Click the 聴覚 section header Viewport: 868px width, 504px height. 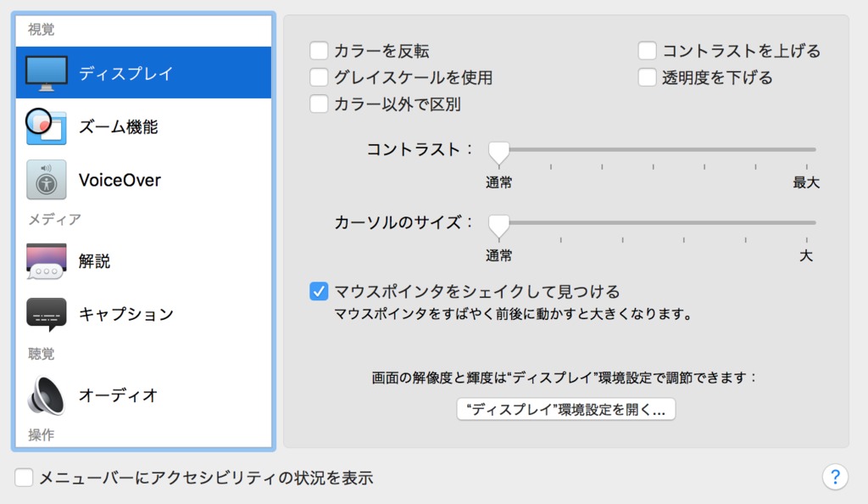42,354
